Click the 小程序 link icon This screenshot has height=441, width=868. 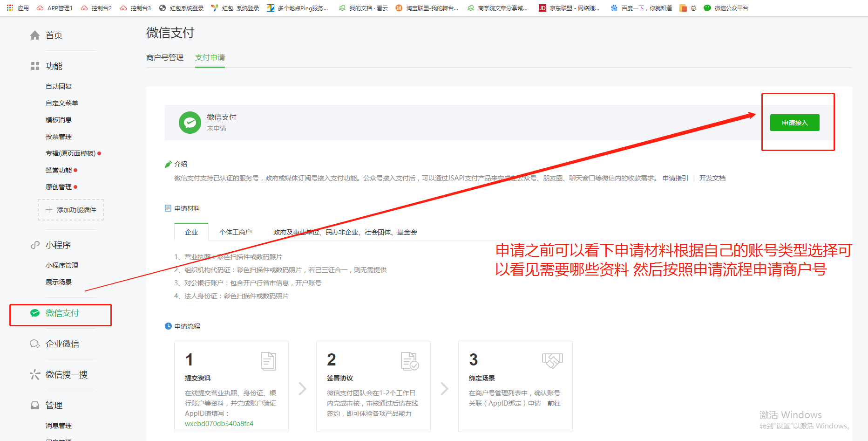[35, 245]
